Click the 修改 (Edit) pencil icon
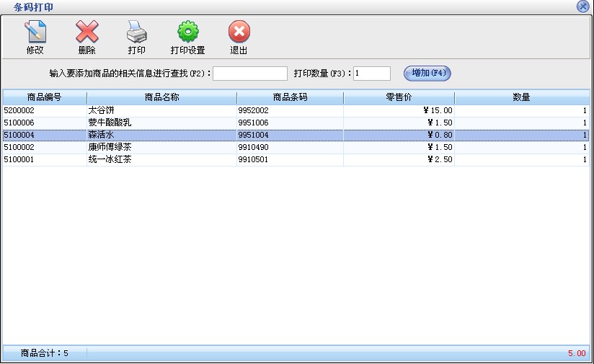The image size is (594, 364). click(35, 32)
